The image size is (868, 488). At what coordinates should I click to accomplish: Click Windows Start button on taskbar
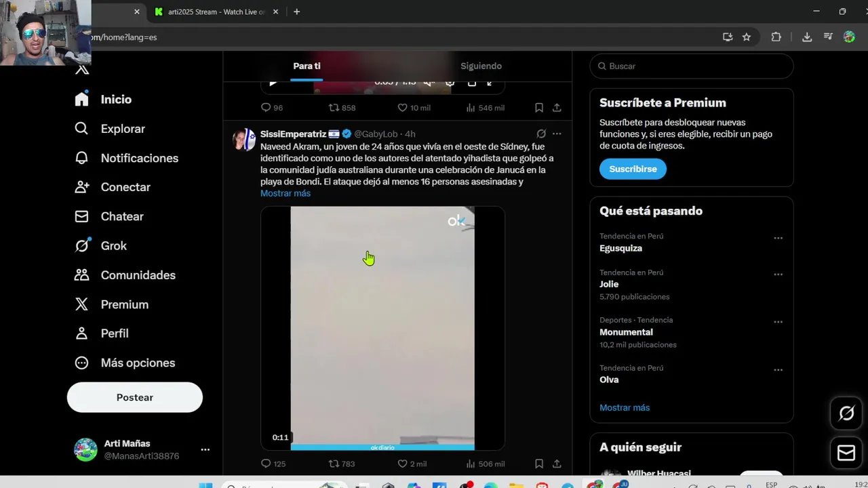tap(205, 485)
